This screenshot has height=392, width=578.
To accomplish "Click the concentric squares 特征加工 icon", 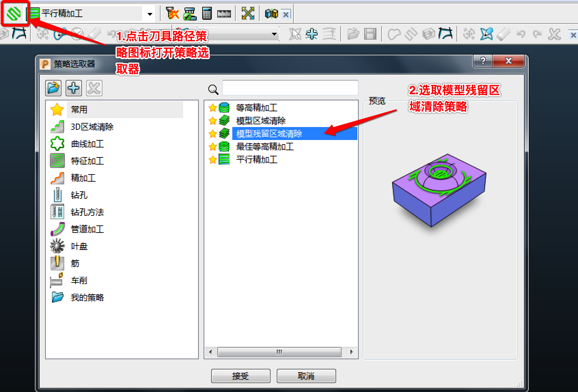I will 57,160.
